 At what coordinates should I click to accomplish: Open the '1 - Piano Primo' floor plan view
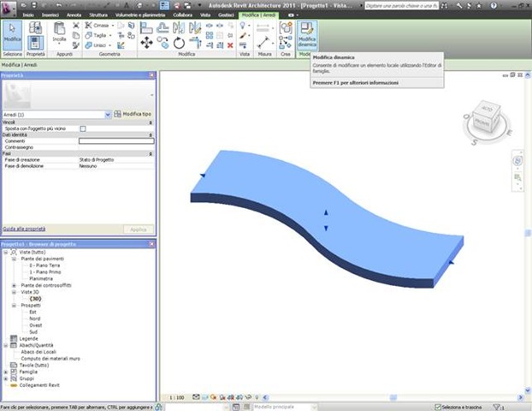coord(46,271)
